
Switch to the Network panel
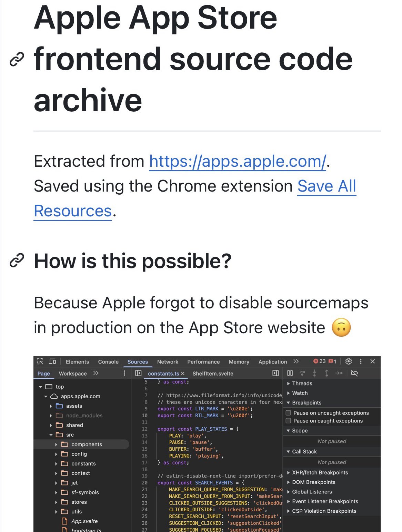(168, 361)
